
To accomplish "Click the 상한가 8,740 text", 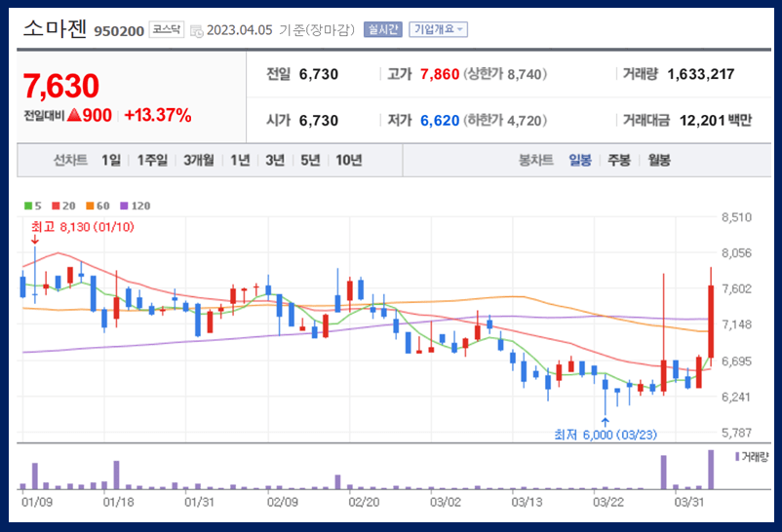I will [x=505, y=74].
